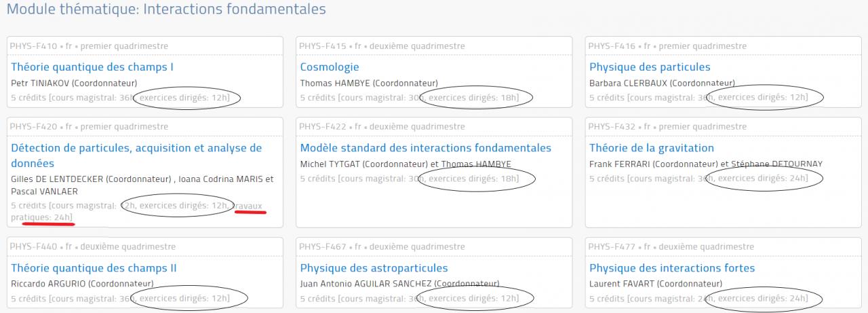Click the PHYS-F410 course code header
This screenshot has height=313, width=868.
click(x=89, y=46)
